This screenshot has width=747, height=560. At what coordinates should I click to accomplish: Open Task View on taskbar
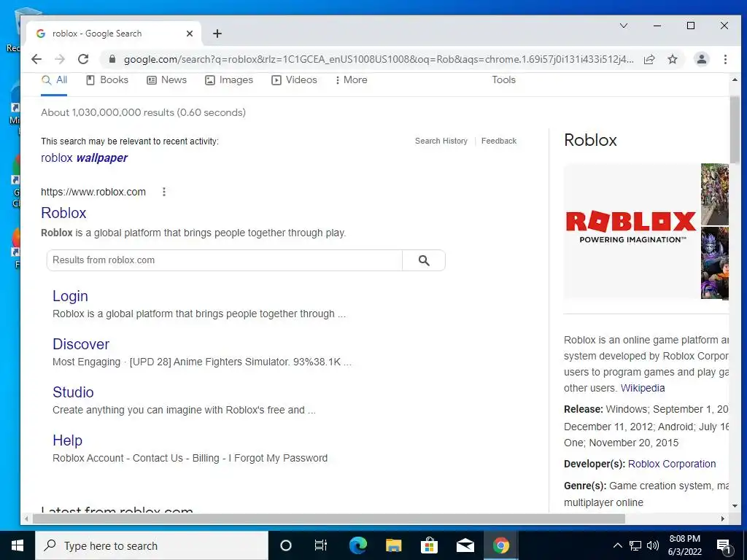pos(321,545)
